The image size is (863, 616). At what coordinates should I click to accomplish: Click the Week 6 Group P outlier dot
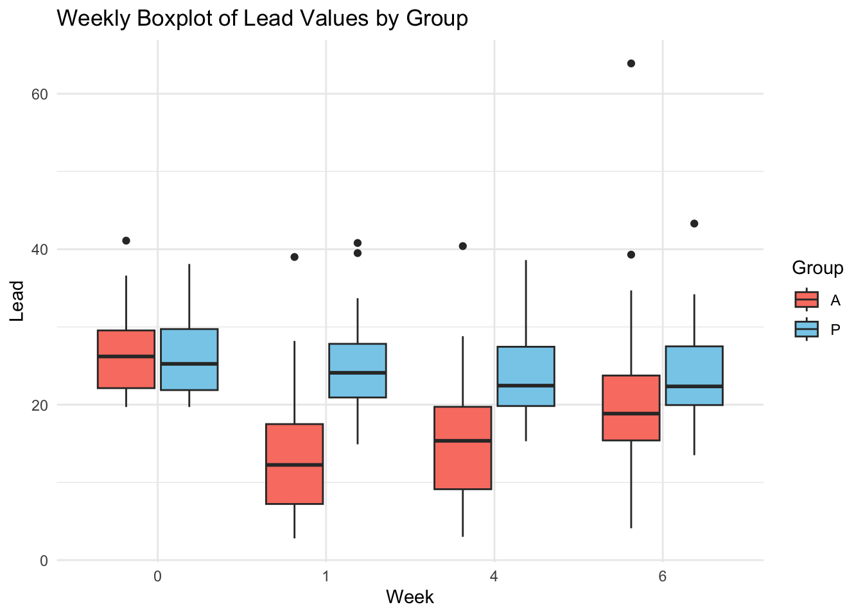694,223
